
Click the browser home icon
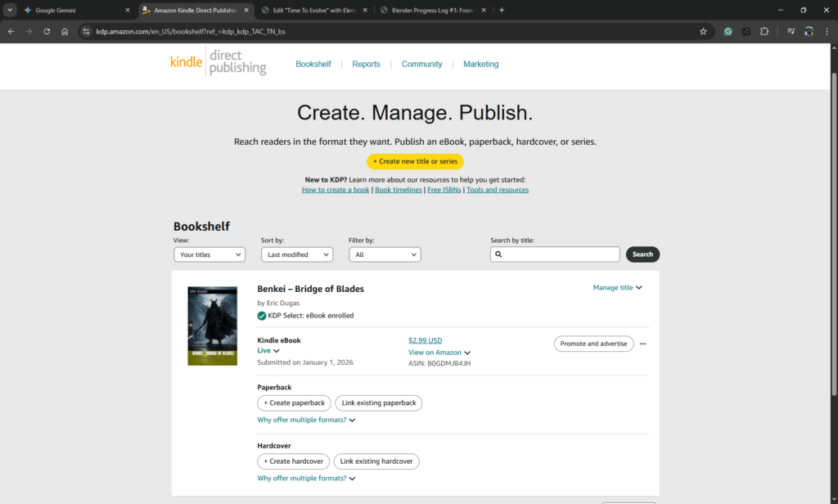pos(65,31)
